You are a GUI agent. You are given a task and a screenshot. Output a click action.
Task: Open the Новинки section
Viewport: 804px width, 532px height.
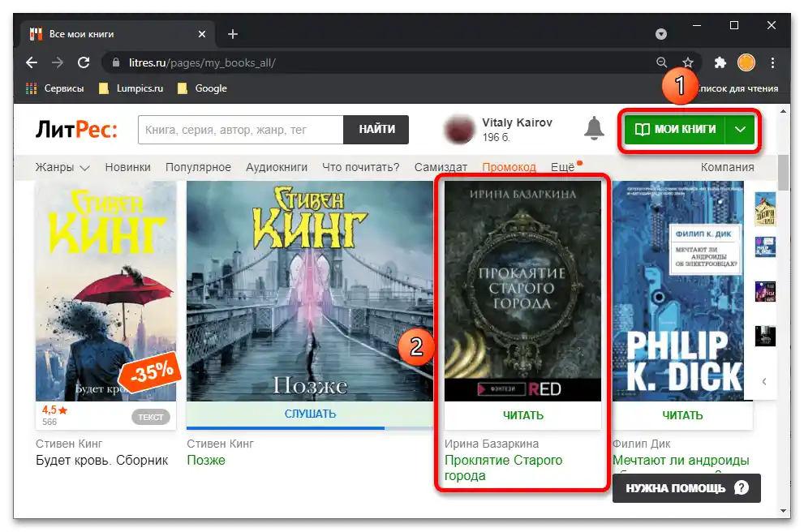127,167
